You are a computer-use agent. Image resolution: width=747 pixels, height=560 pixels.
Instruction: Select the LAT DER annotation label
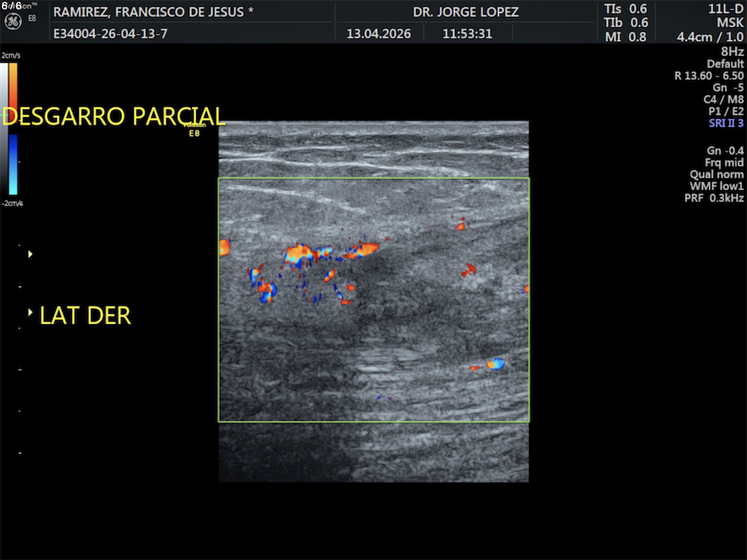click(85, 316)
